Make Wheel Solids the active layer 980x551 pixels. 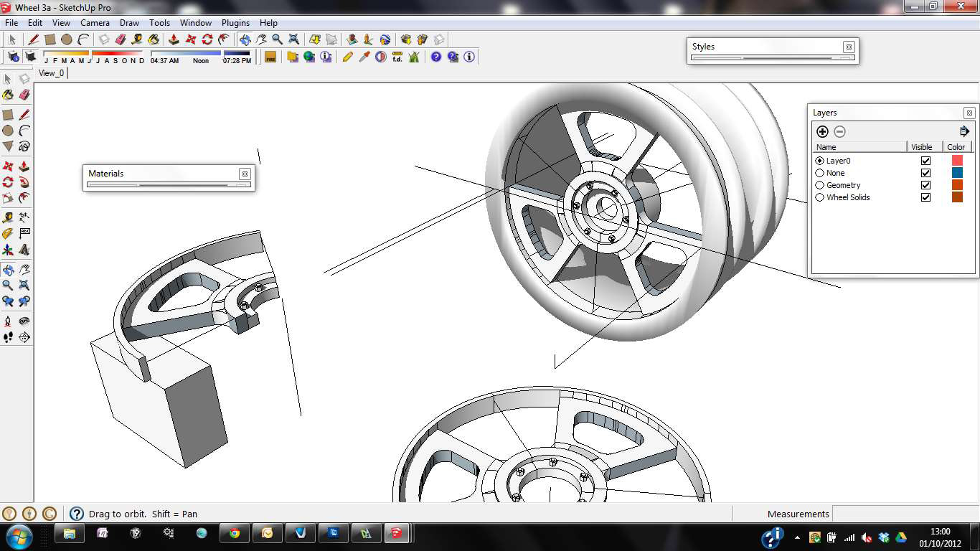coord(820,197)
